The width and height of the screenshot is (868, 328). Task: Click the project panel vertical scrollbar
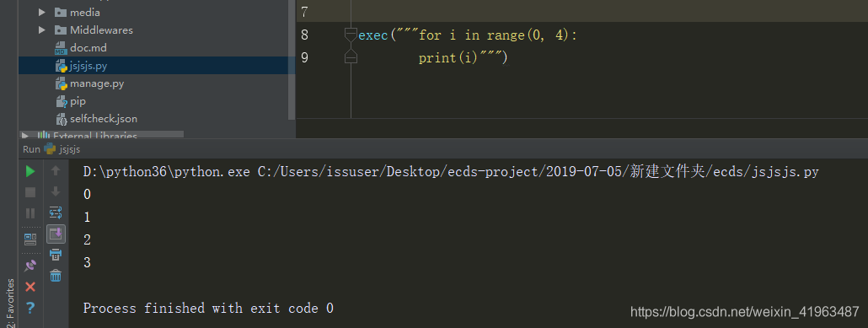point(292,60)
